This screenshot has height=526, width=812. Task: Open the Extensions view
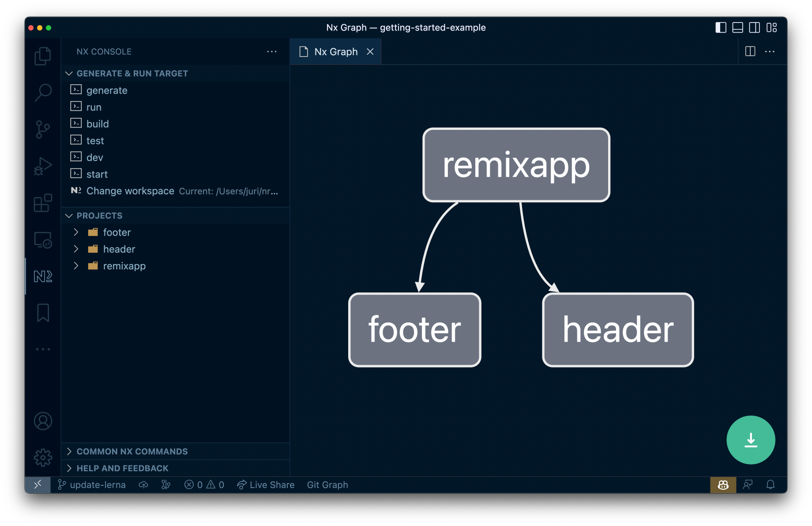coord(42,204)
